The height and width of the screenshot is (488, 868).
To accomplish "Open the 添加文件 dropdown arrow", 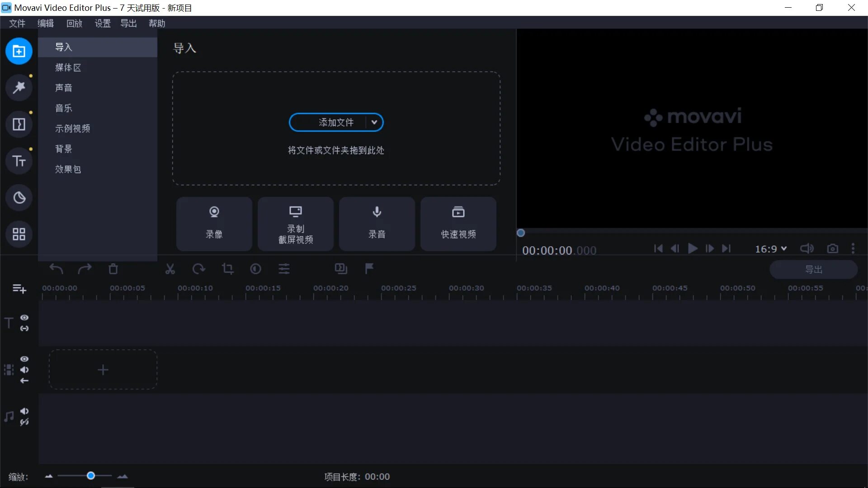I will point(374,122).
